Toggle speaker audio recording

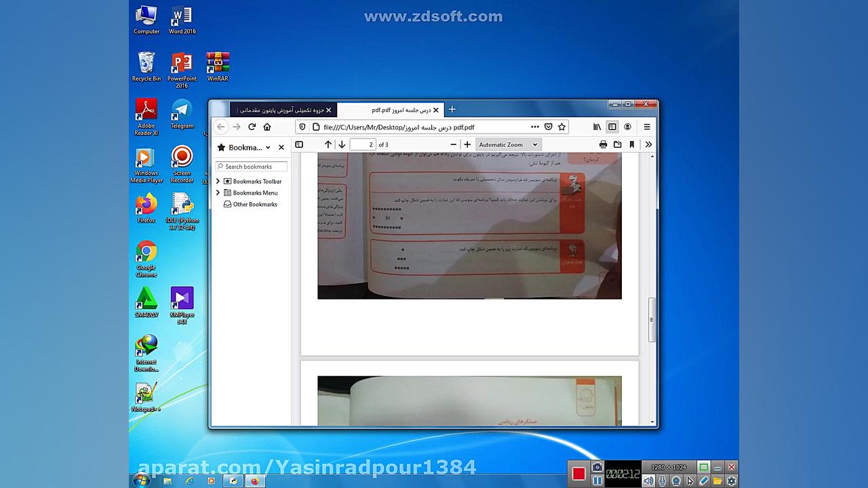pyautogui.click(x=649, y=481)
